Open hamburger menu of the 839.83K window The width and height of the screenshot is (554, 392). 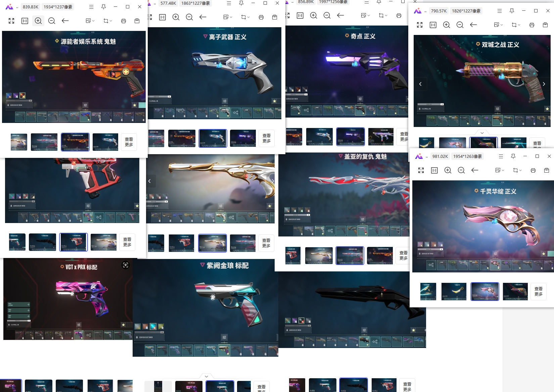[x=91, y=7]
